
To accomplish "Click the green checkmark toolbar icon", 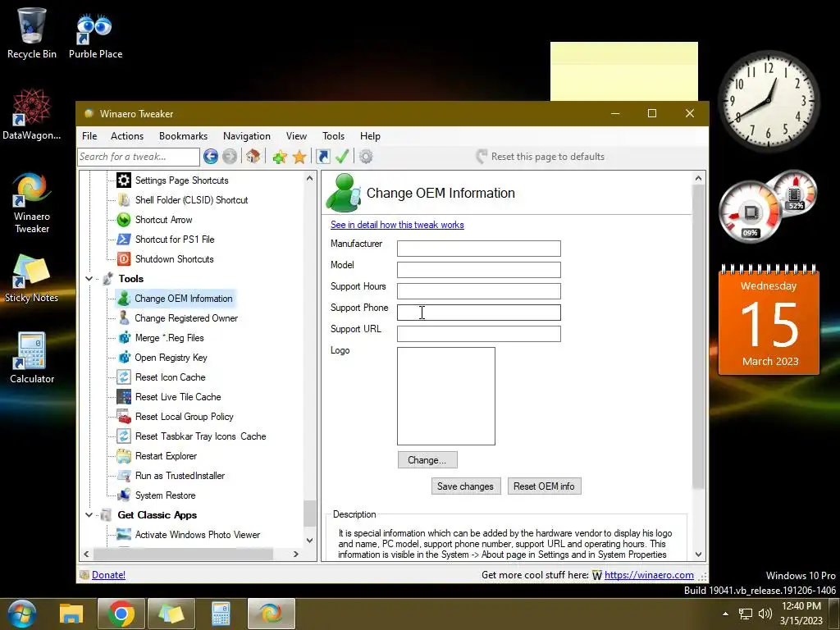I will pos(342,157).
